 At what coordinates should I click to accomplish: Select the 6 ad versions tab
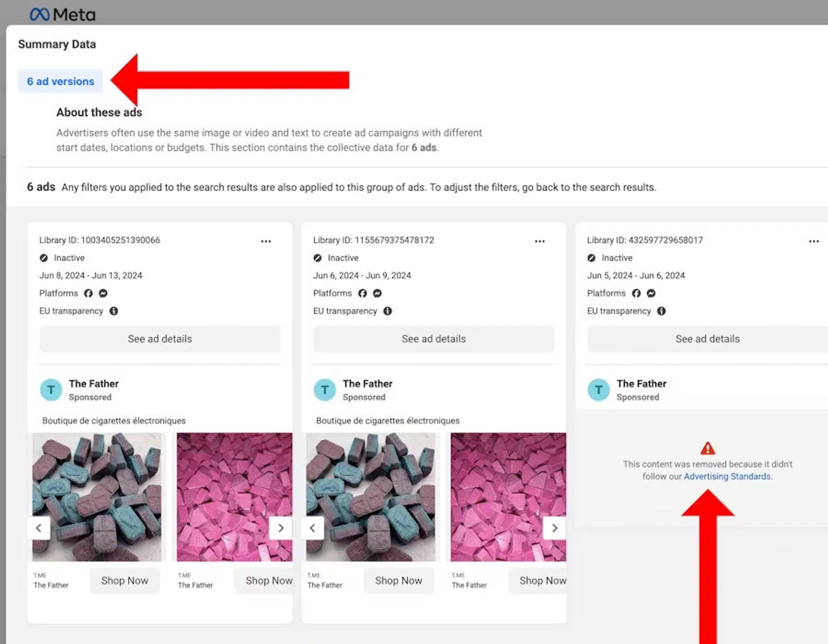[60, 82]
